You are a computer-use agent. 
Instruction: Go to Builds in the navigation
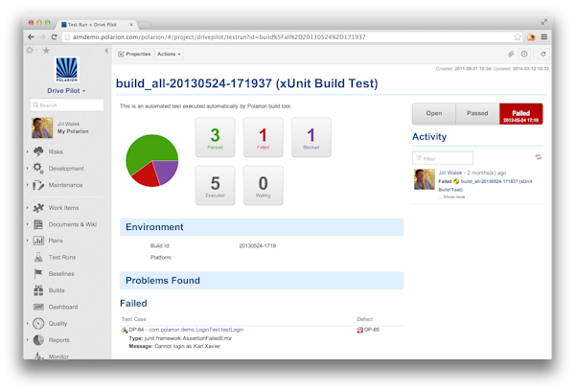tap(57, 289)
